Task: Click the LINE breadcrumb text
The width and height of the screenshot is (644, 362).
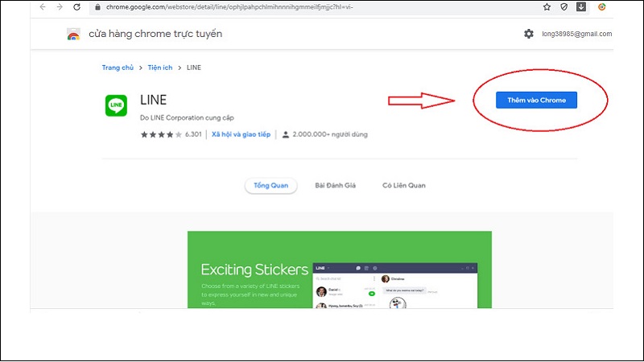Action: click(x=194, y=68)
